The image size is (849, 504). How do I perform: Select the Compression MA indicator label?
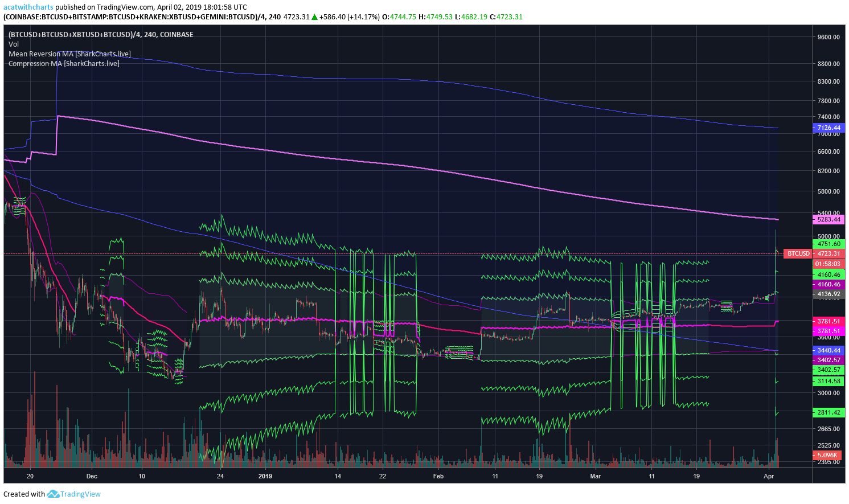64,63
